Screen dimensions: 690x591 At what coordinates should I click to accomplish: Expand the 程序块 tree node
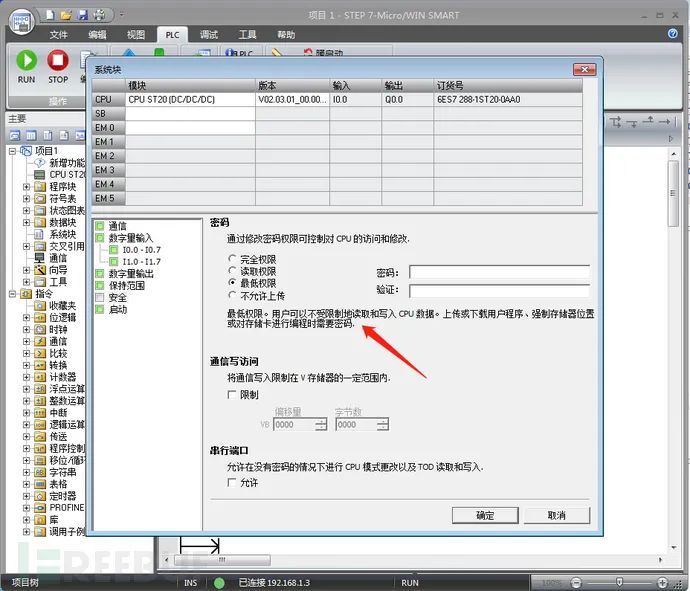(x=26, y=187)
